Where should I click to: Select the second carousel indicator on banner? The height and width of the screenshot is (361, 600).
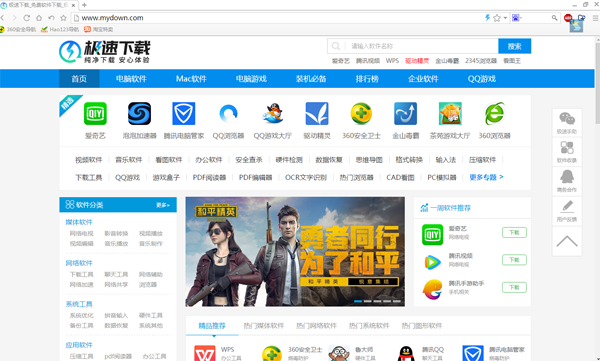[367, 301]
